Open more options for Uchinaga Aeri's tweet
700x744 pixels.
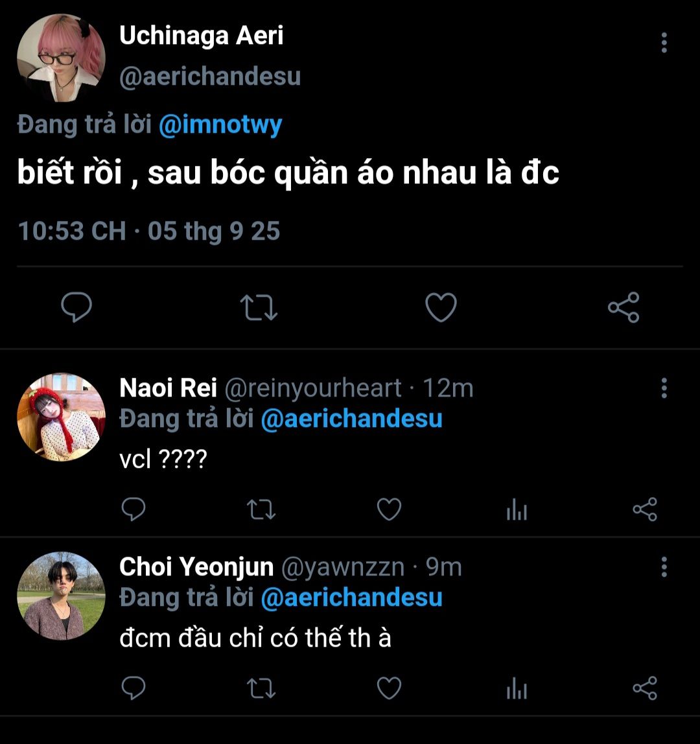pos(664,43)
